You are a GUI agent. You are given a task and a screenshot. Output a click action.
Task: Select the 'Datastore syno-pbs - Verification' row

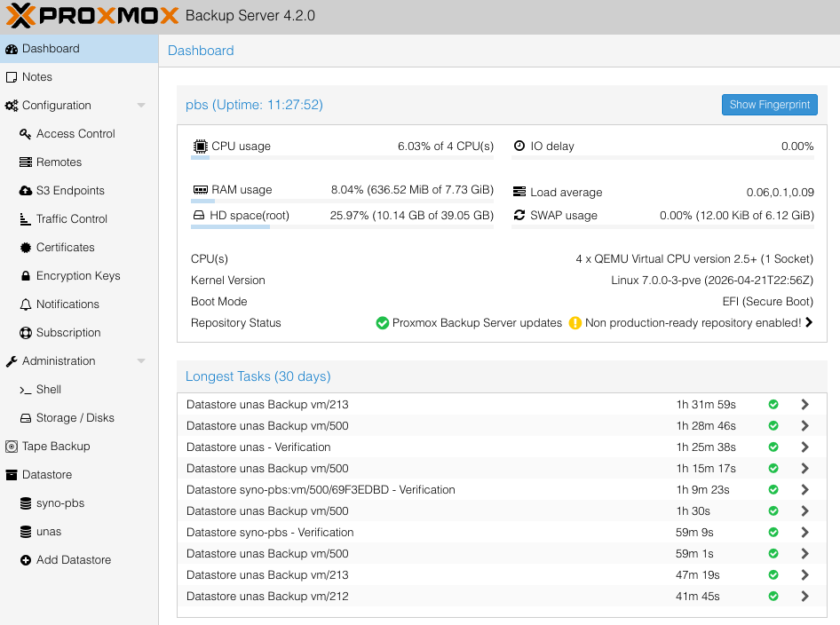[x=502, y=533]
